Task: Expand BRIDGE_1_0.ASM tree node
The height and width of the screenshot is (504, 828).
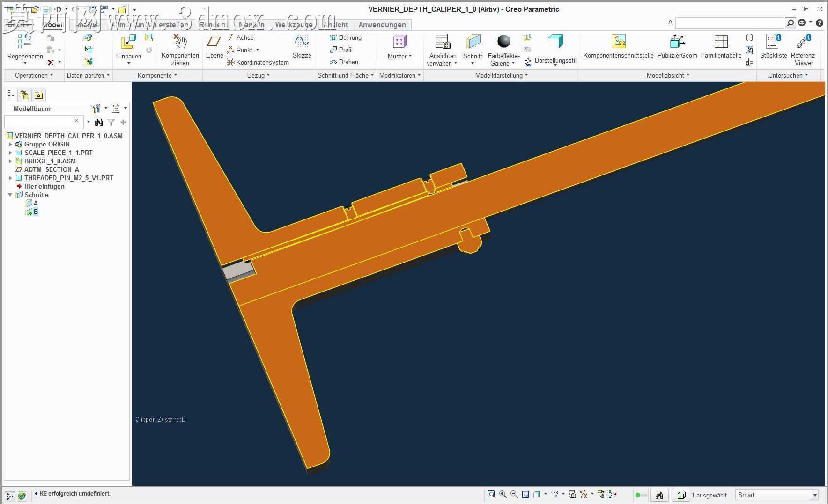Action: coord(10,161)
